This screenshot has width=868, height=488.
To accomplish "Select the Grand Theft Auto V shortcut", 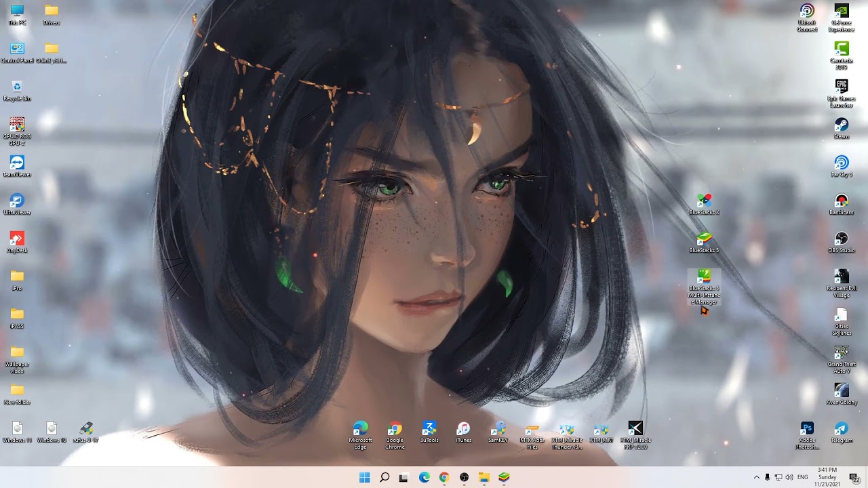I will 842,359.
